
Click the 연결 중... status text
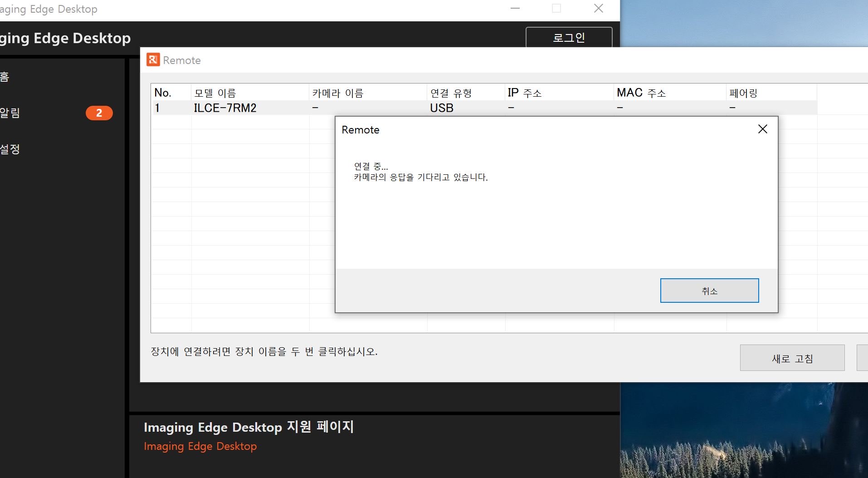click(371, 166)
